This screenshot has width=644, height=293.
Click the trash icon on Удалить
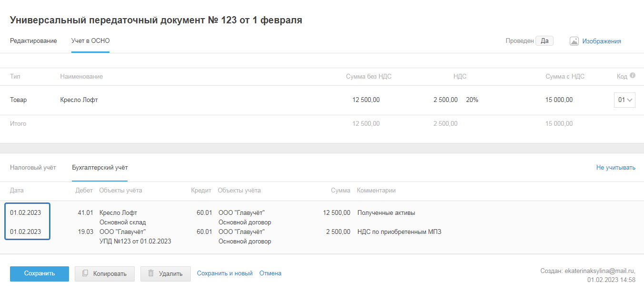tap(151, 273)
